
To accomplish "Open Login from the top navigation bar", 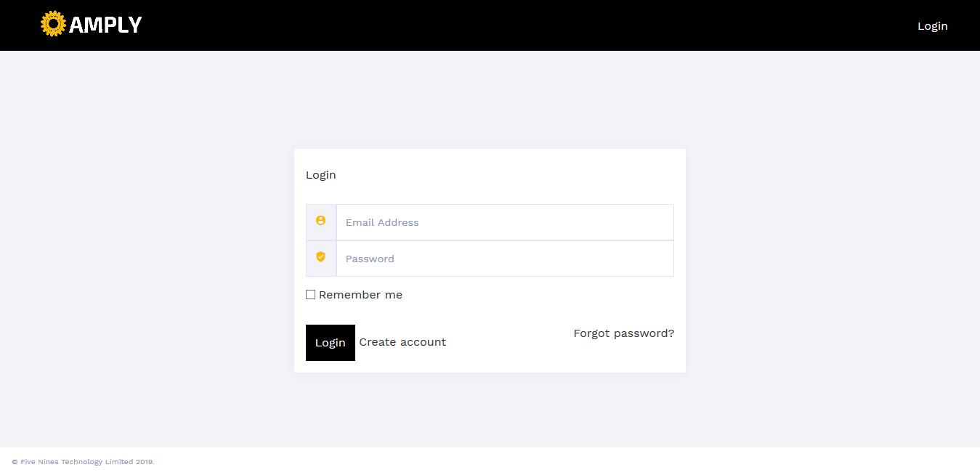I will tap(932, 26).
